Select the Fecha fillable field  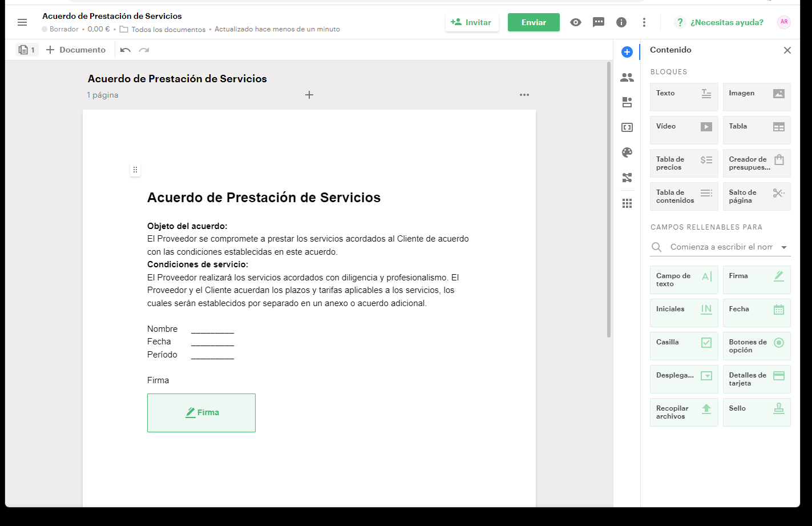pyautogui.click(x=757, y=313)
